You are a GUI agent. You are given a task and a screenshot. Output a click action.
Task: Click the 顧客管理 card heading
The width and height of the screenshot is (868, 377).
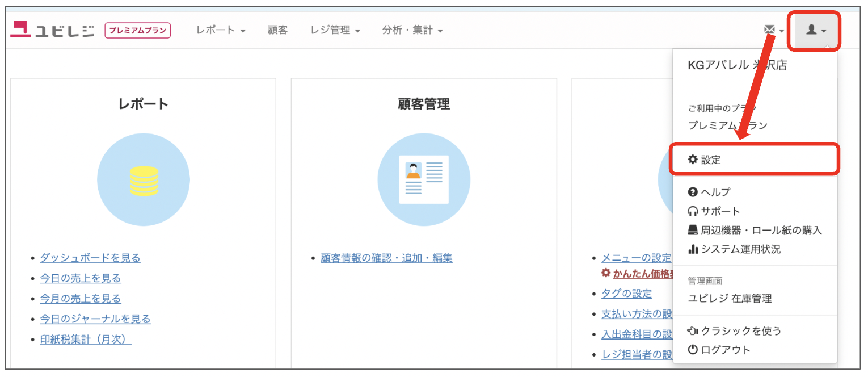click(424, 104)
